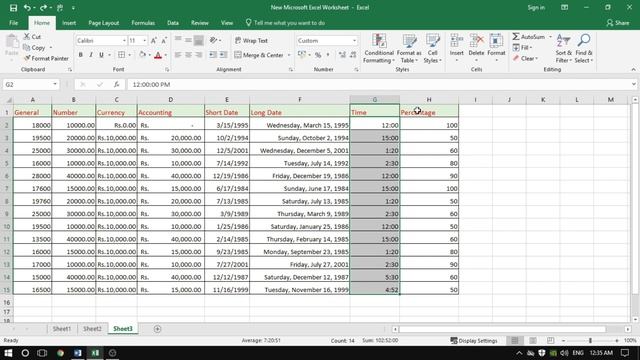The image size is (640, 360).
Task: Increase the font size
Action: [x=154, y=40]
